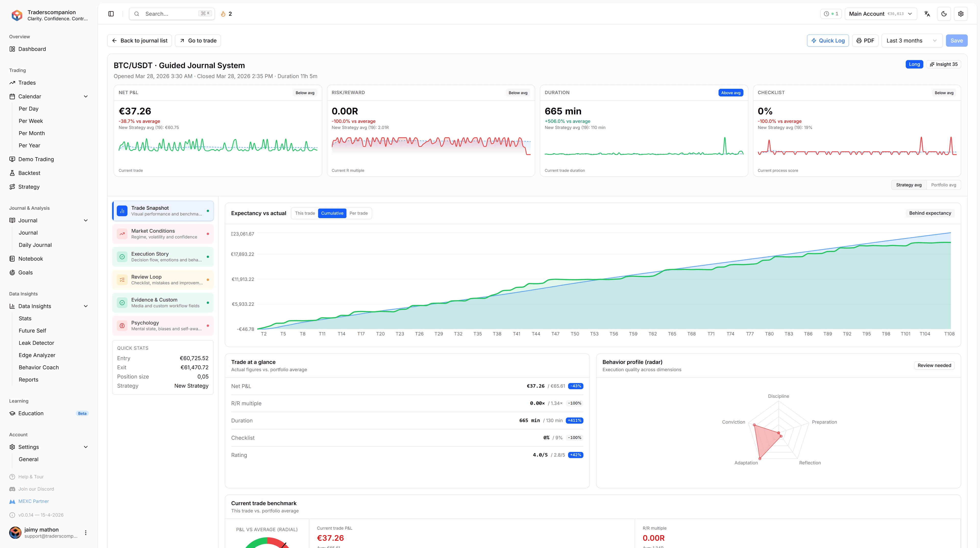
Task: Switch benchmark to Portfolio avg
Action: click(944, 185)
